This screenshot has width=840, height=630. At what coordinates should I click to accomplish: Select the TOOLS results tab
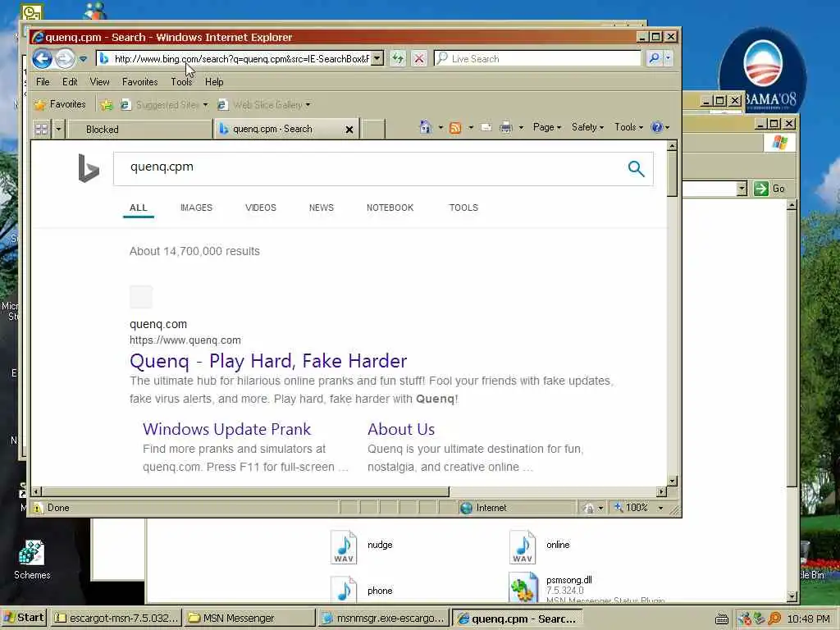pos(463,208)
